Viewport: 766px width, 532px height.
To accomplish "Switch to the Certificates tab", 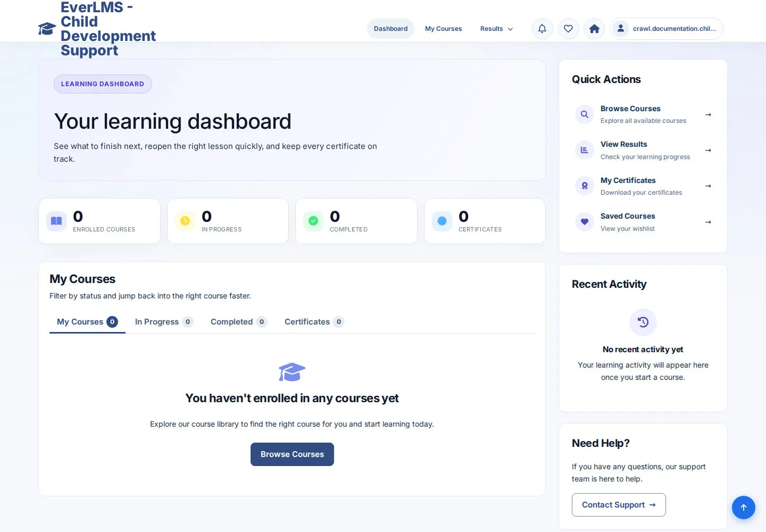I will pos(314,322).
